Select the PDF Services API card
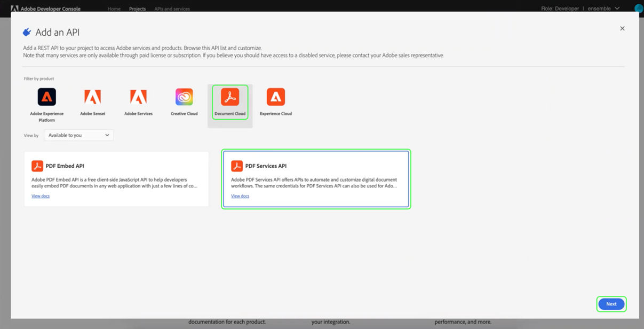This screenshot has height=329, width=644. [316, 179]
